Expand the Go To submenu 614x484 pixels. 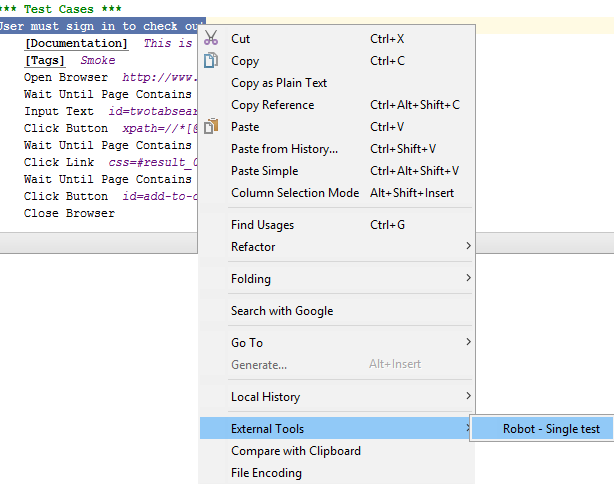247,343
